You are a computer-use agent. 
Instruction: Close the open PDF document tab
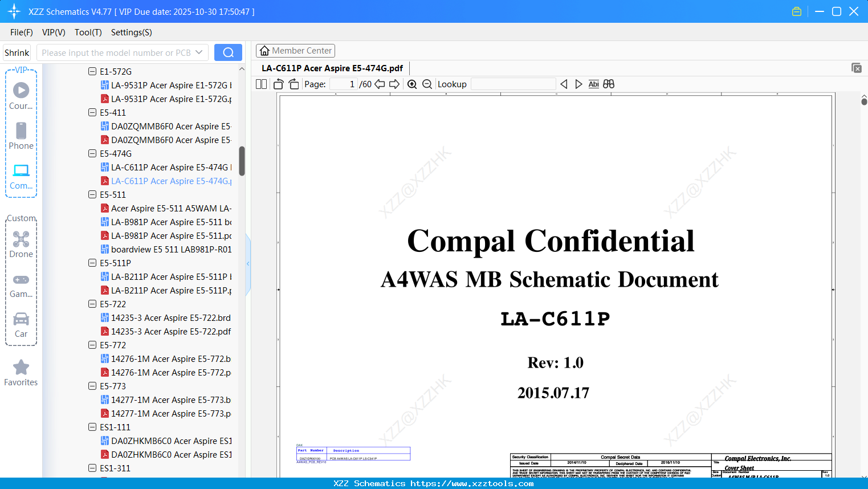click(x=857, y=68)
